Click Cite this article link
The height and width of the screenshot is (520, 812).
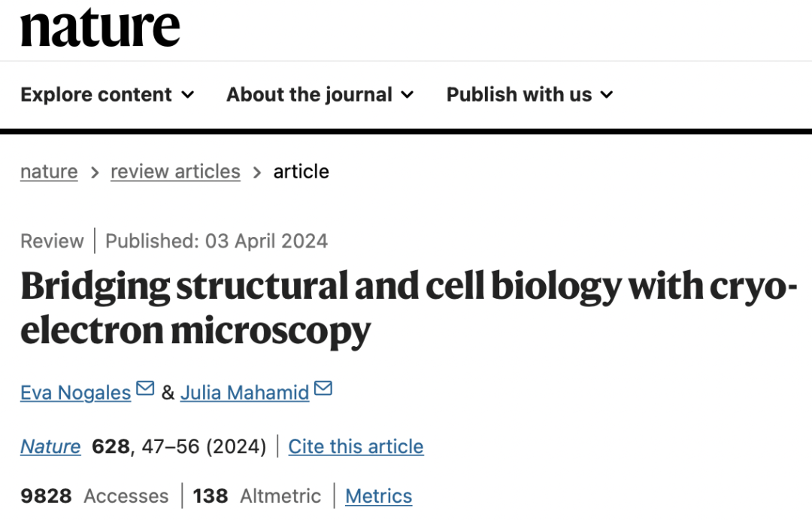[356, 446]
